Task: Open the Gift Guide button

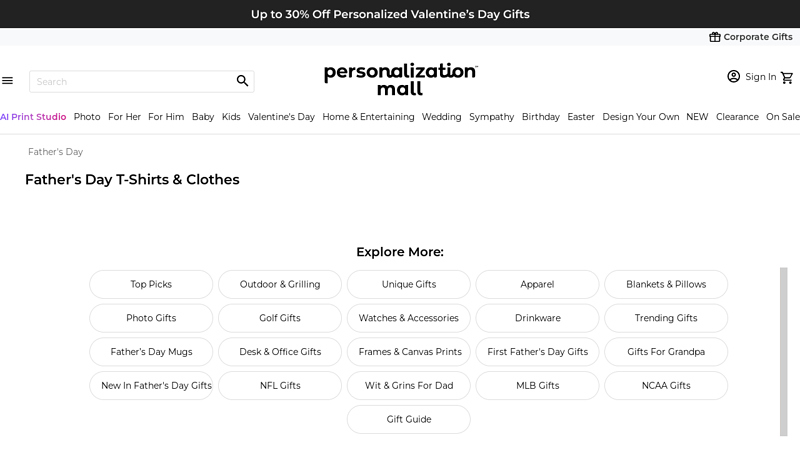Action: point(408,419)
